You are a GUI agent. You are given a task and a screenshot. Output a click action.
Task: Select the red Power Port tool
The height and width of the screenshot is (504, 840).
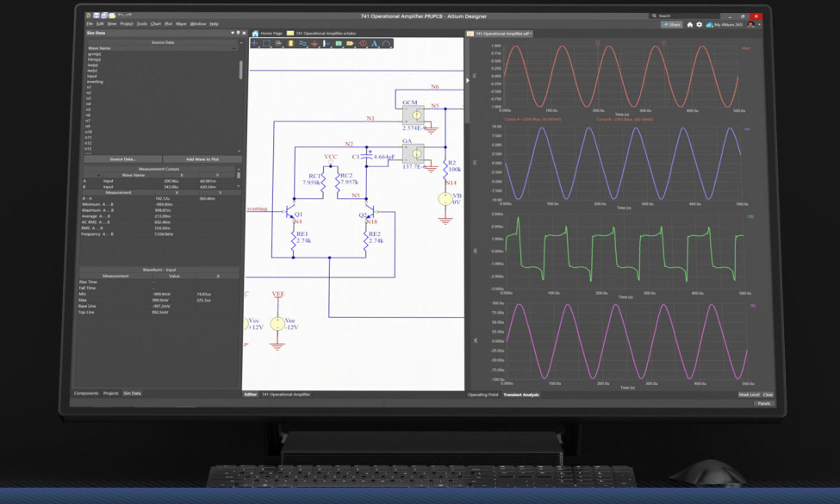[314, 43]
